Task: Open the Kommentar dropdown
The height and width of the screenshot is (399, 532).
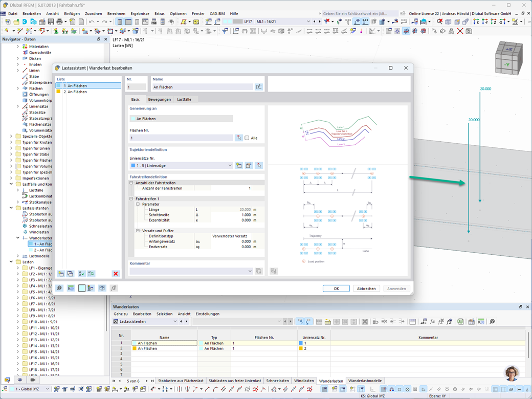Action: click(250, 271)
